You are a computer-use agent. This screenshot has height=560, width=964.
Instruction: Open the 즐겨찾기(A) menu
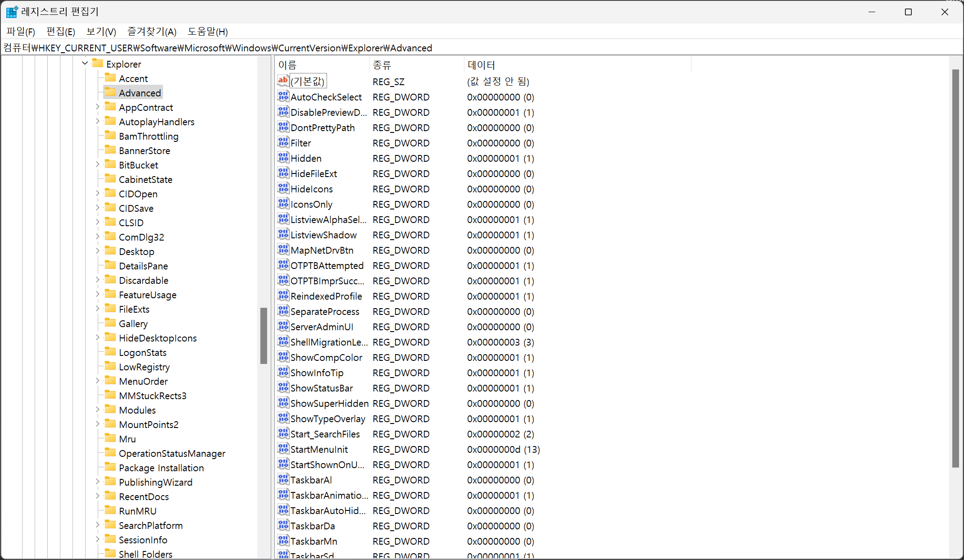(152, 32)
